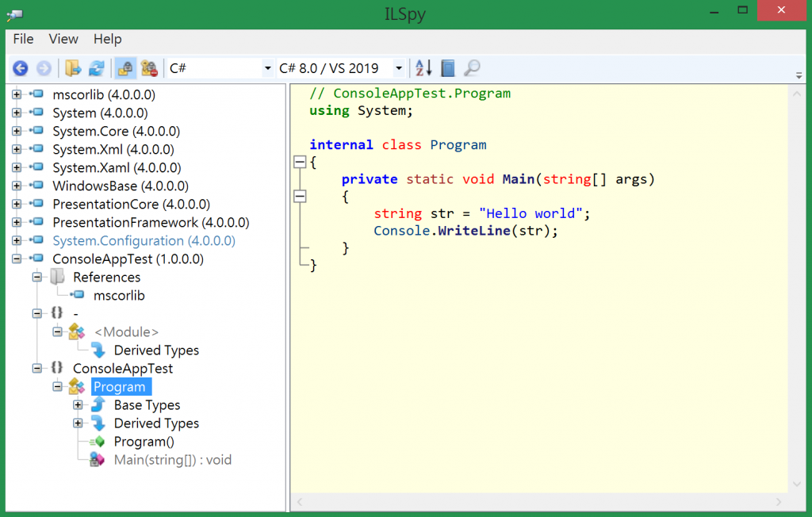The width and height of the screenshot is (812, 517).
Task: Click the Program class icon in tree
Action: (77, 386)
